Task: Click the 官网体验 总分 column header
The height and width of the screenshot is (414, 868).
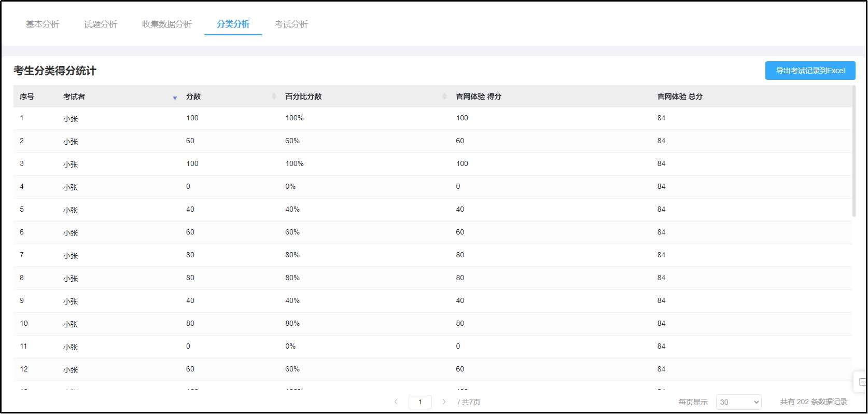Action: (x=680, y=96)
